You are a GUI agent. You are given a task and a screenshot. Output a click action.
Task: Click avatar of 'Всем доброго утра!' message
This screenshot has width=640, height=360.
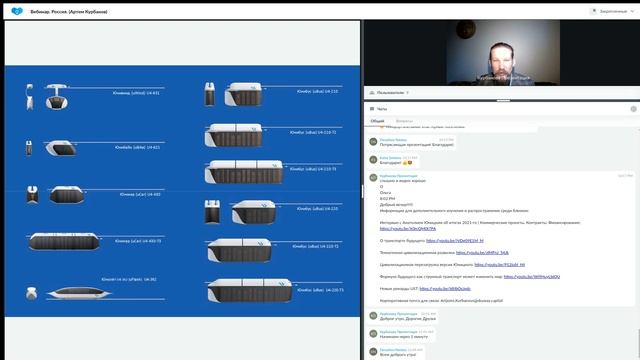373,351
